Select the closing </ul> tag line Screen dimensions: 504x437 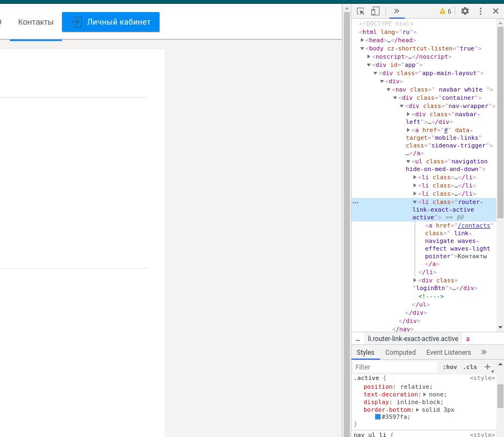(x=421, y=304)
